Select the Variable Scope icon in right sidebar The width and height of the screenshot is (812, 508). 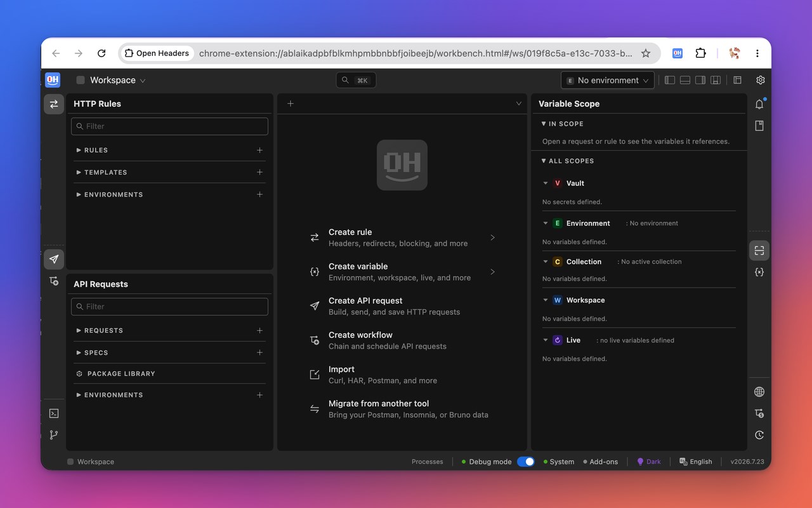pyautogui.click(x=759, y=251)
